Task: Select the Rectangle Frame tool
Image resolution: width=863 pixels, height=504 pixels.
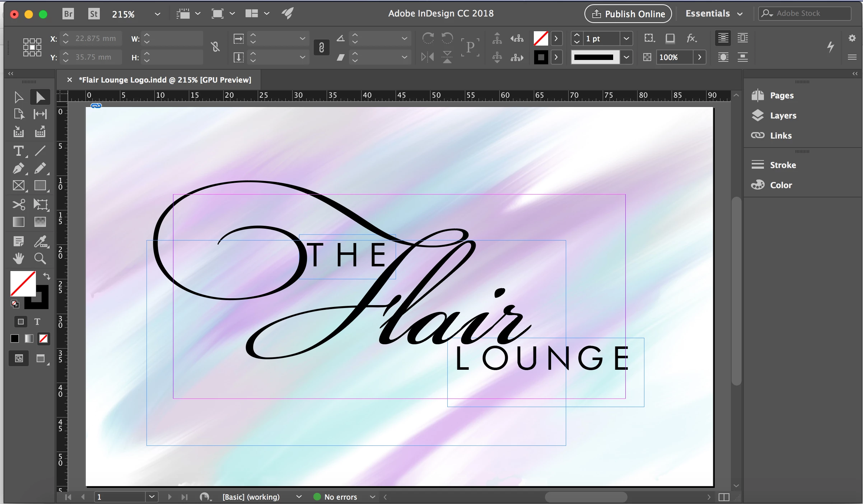Action: click(x=18, y=186)
